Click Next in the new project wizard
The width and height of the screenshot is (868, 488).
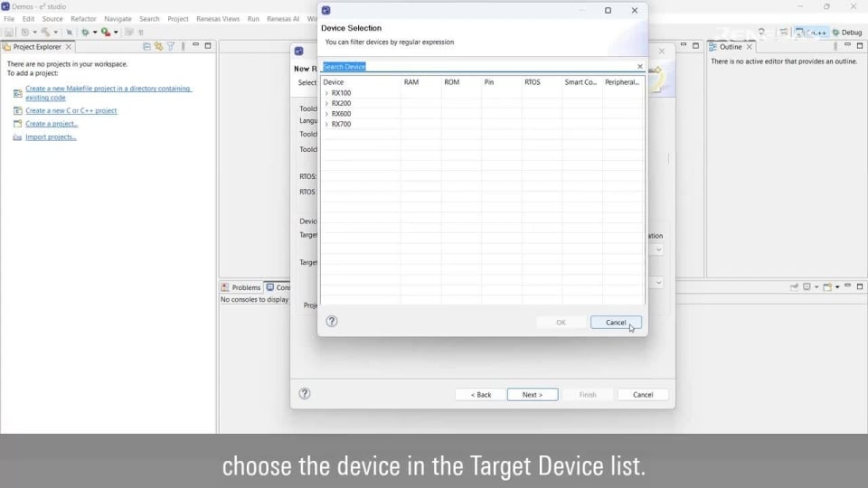click(533, 395)
